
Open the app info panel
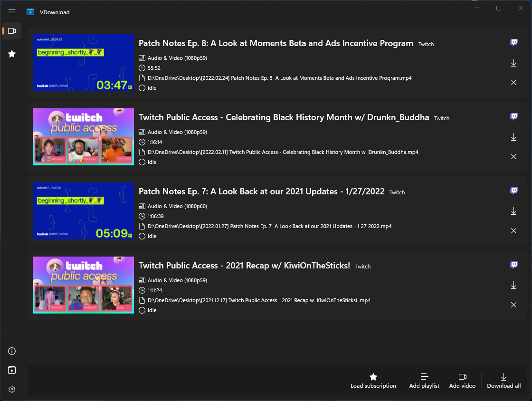(11, 351)
